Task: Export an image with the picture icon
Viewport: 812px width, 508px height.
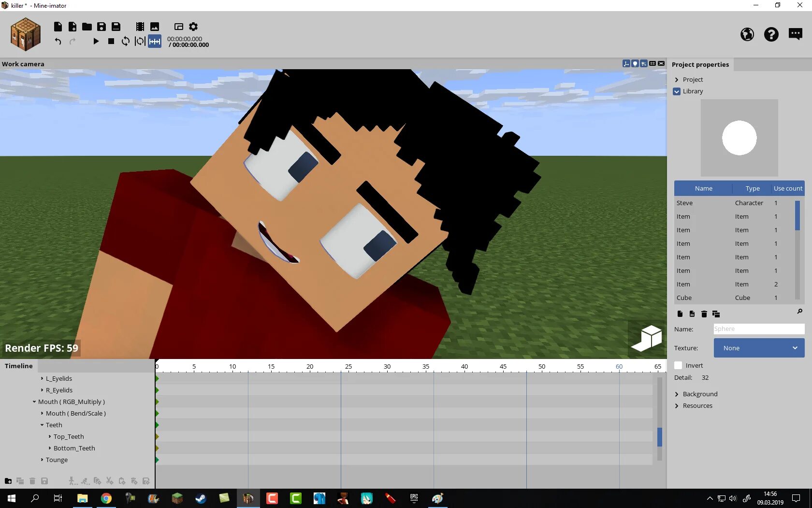Action: pyautogui.click(x=155, y=27)
